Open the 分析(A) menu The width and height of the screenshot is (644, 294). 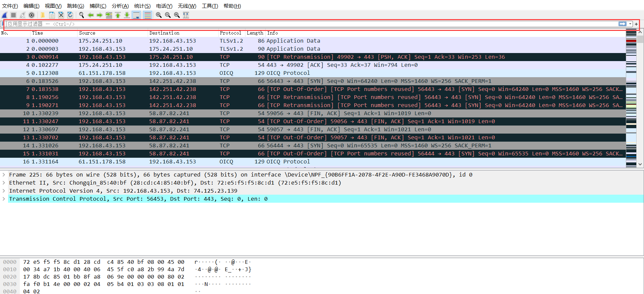click(120, 6)
